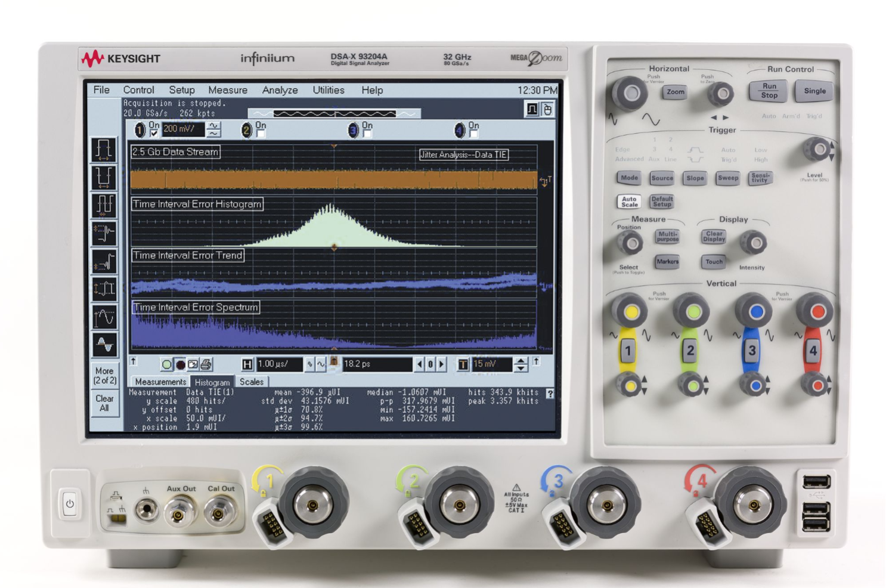Increase trigger level with up arrow
The image size is (886, 588).
(x=521, y=361)
